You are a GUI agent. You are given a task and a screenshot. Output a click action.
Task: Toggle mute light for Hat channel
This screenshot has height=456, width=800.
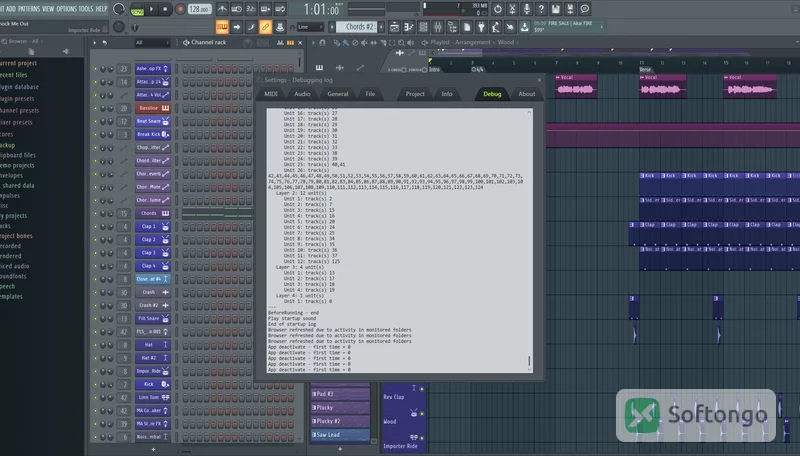click(95, 345)
